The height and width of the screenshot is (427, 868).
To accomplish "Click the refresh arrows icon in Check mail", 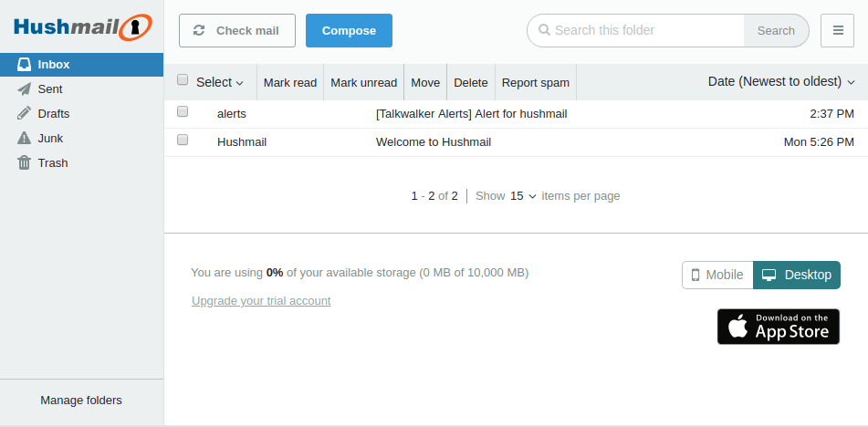I will (x=199, y=30).
